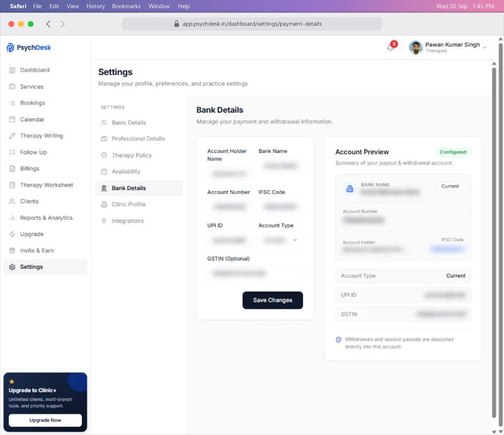Click the Billings document icon

click(x=12, y=168)
